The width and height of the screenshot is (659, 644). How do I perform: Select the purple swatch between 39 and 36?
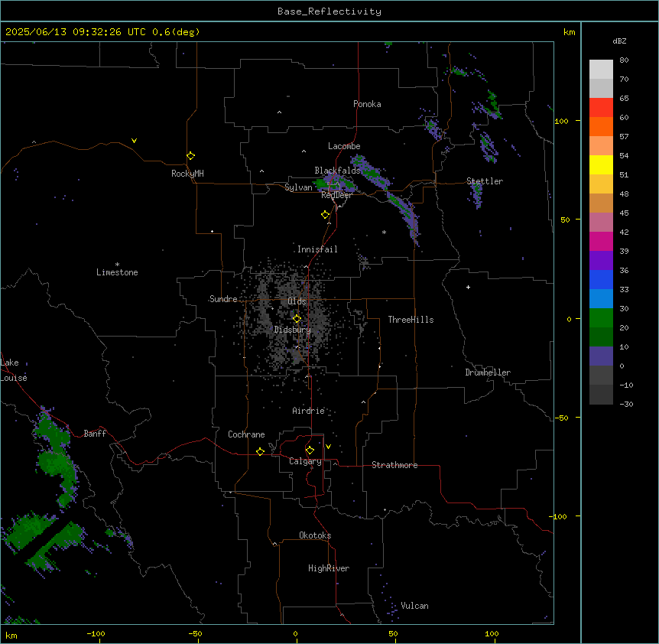point(601,261)
